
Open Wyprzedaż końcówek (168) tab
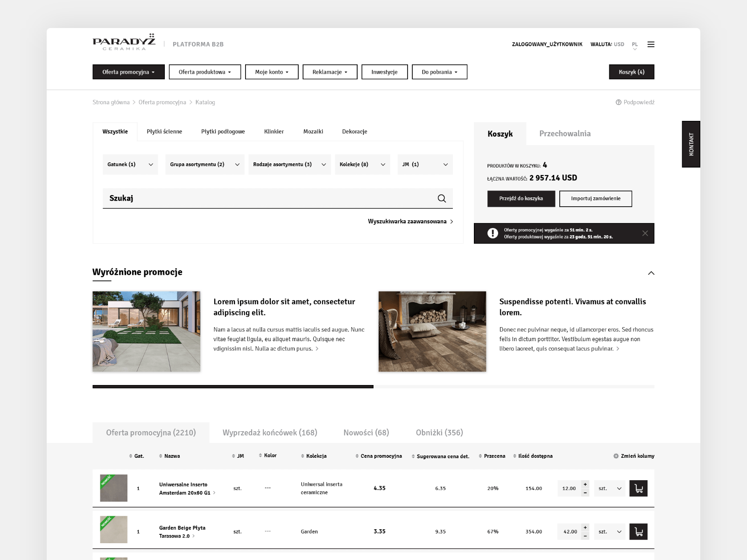(x=270, y=433)
